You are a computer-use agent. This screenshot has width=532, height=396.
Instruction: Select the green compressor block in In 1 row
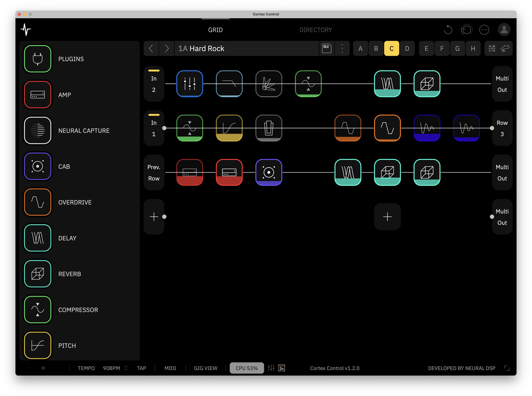tap(190, 128)
